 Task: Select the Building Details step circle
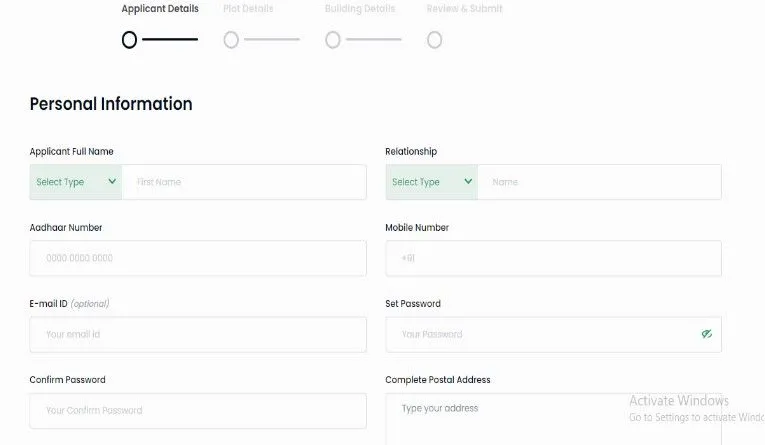click(333, 40)
